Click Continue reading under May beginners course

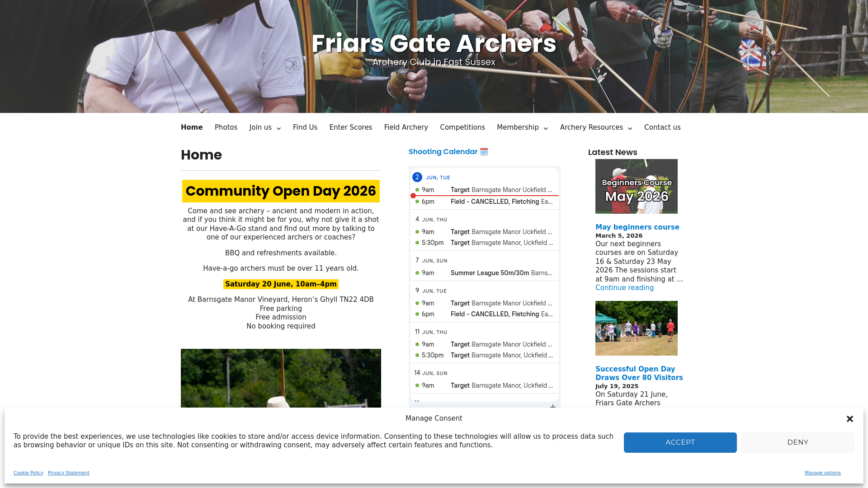[624, 288]
